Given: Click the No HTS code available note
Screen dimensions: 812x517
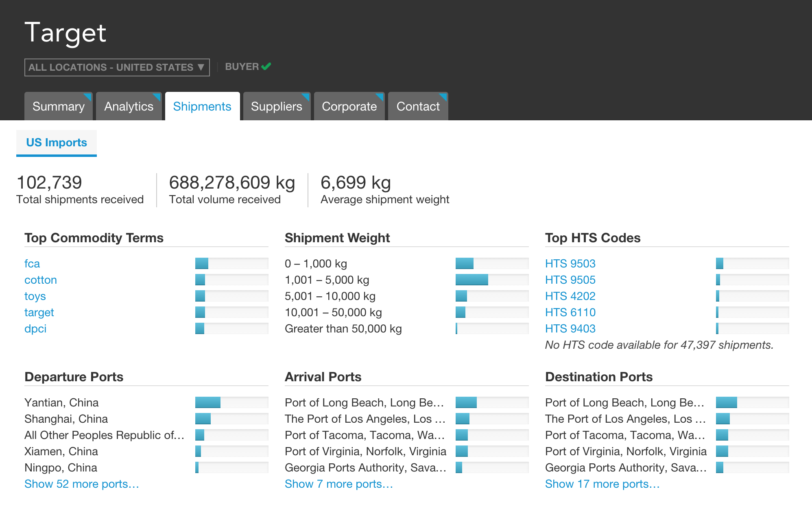Looking at the screenshot, I should coord(659,345).
